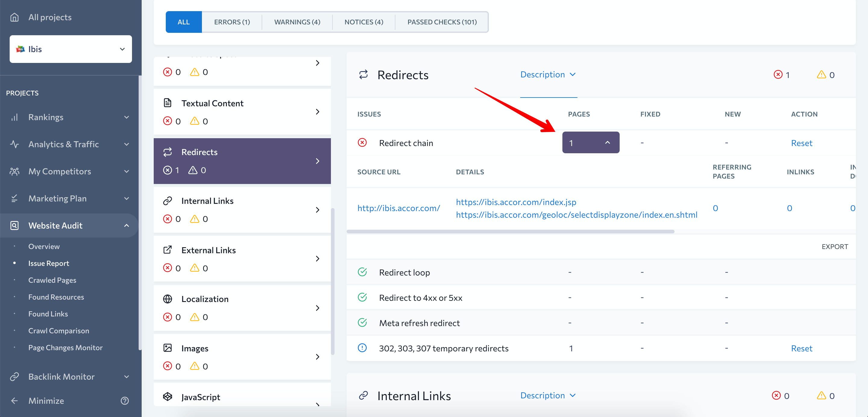Click the Redirects header yellow warning icon
Screen dimensions: 868x417
tap(822, 74)
